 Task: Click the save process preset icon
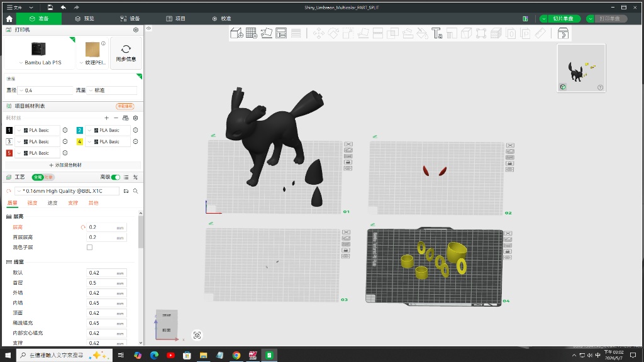(x=126, y=191)
